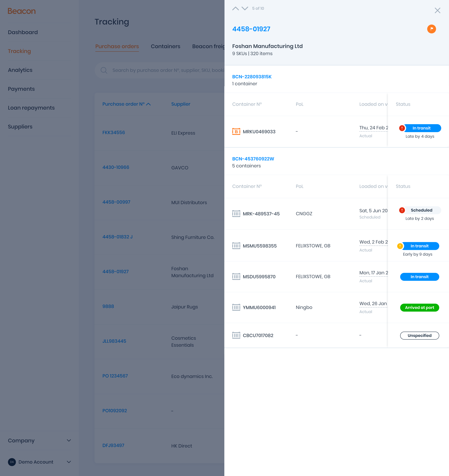Click the green Arrived at port status badge

419,307
